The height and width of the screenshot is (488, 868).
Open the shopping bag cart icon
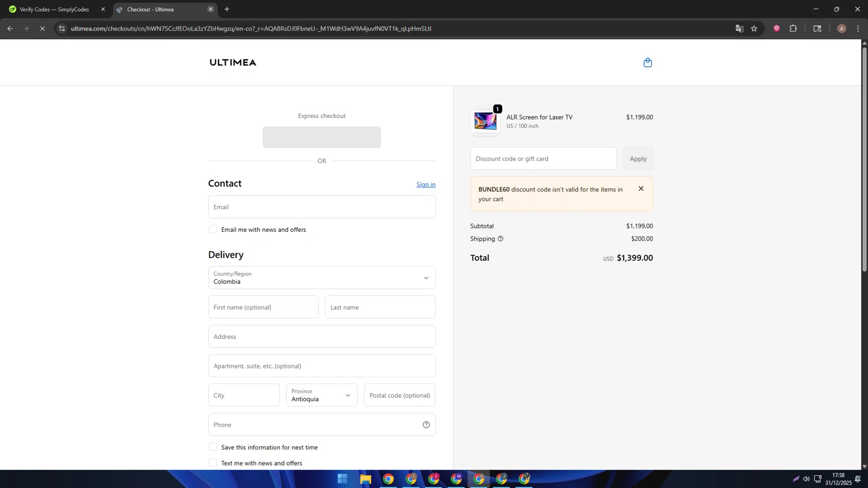click(x=648, y=62)
